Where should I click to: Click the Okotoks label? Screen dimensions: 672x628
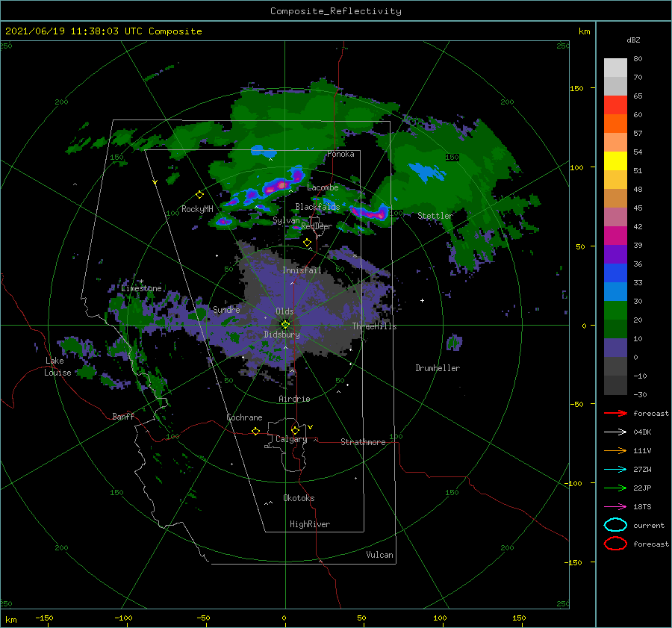299,498
